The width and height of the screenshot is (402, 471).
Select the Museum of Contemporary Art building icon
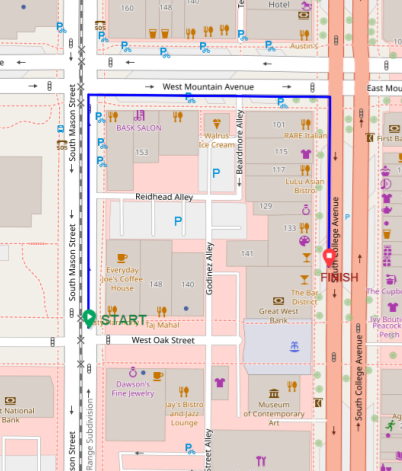(274, 394)
